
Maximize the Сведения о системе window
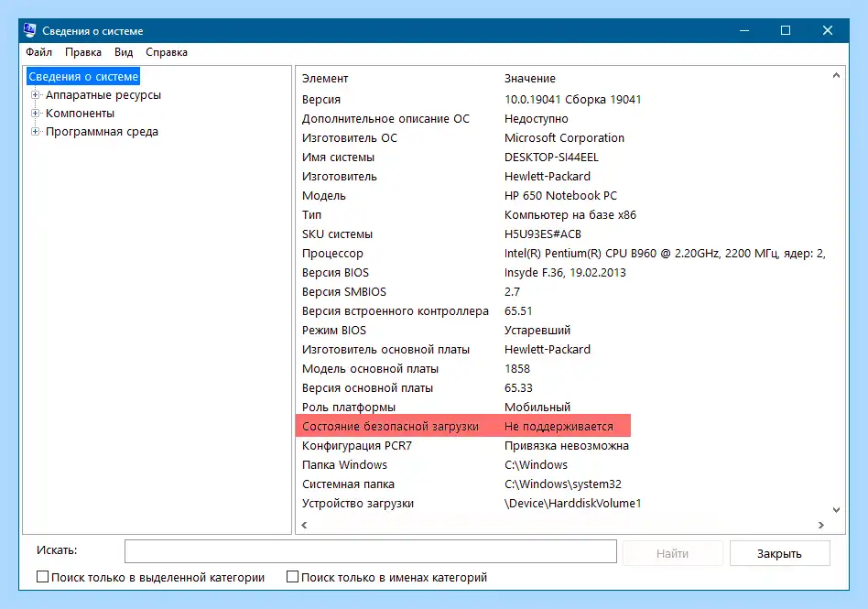point(785,30)
